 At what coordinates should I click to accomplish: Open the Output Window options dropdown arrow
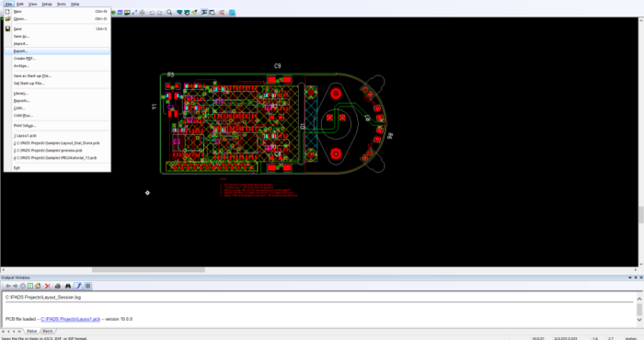click(630, 278)
